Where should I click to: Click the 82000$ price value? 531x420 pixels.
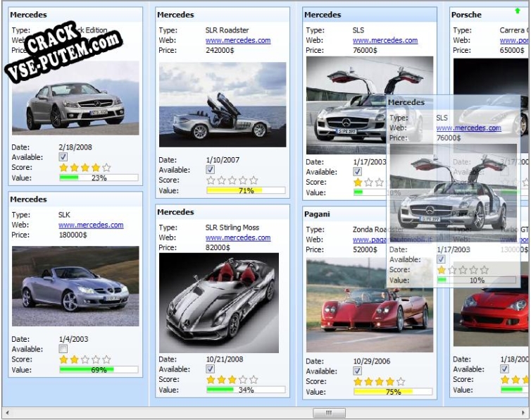click(x=218, y=247)
